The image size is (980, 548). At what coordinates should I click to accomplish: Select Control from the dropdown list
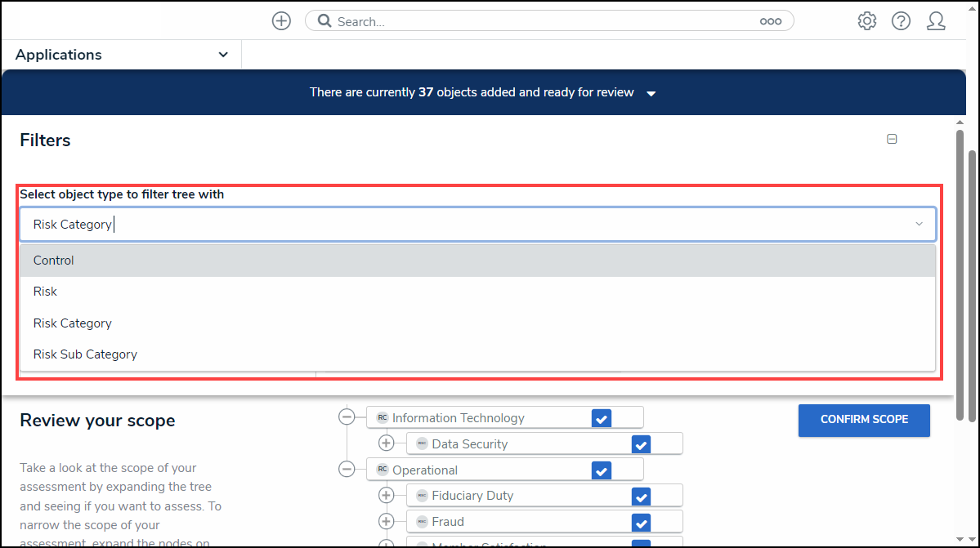54,261
